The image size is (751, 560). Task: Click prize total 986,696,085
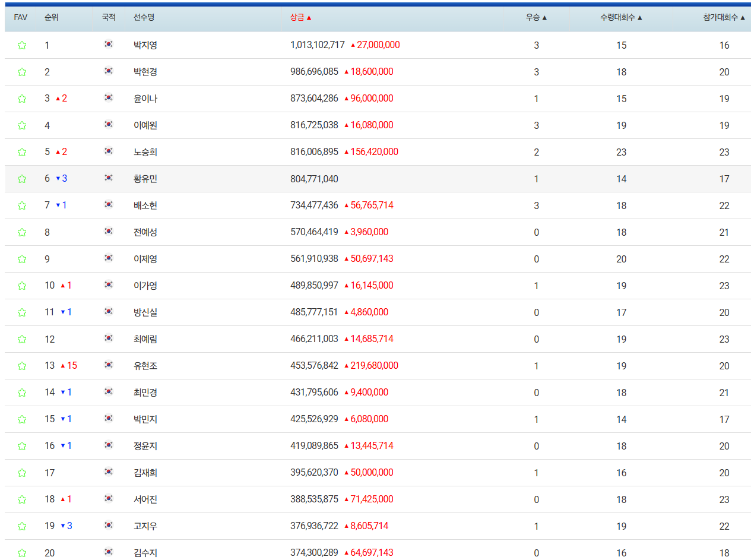click(314, 72)
